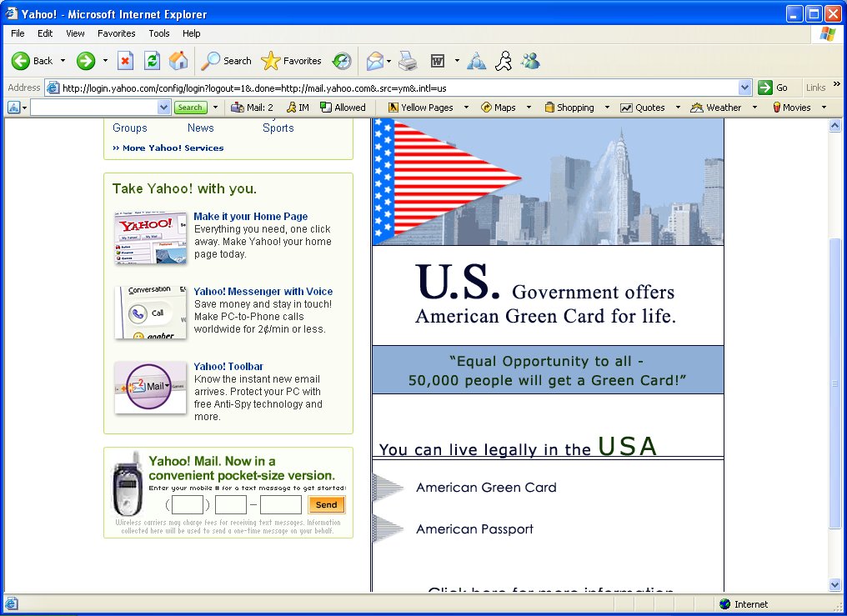
Task: Click the page icon in the address bar
Action: [53, 88]
